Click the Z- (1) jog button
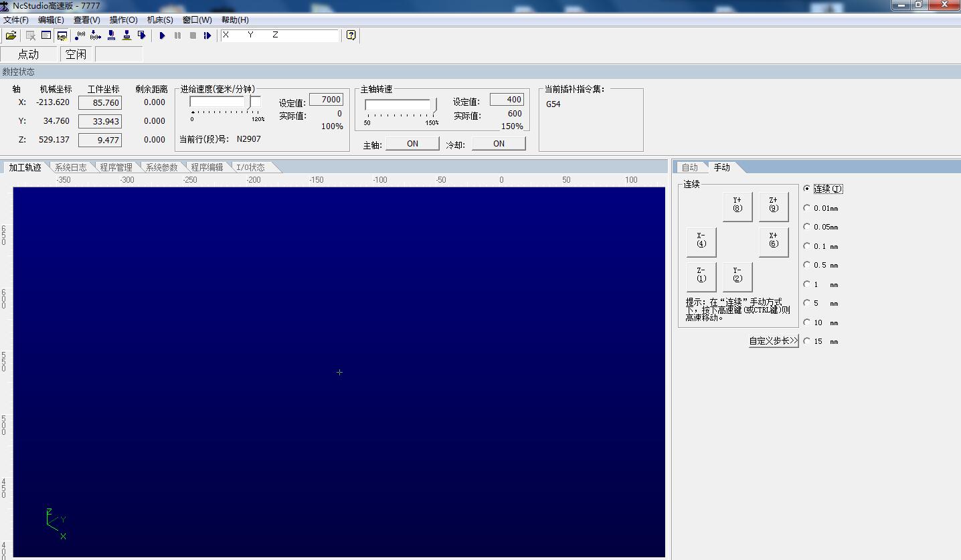Image resolution: width=961 pixels, height=560 pixels. pyautogui.click(x=701, y=277)
